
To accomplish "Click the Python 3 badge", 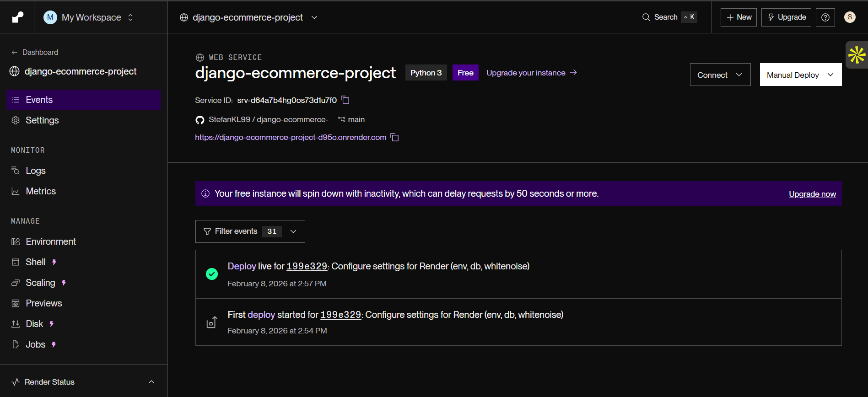I will tap(426, 73).
